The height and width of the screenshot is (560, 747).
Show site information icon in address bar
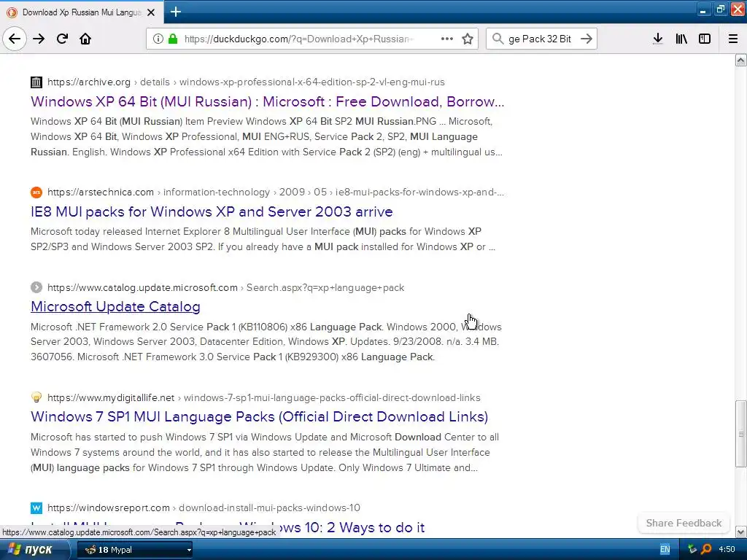point(158,39)
